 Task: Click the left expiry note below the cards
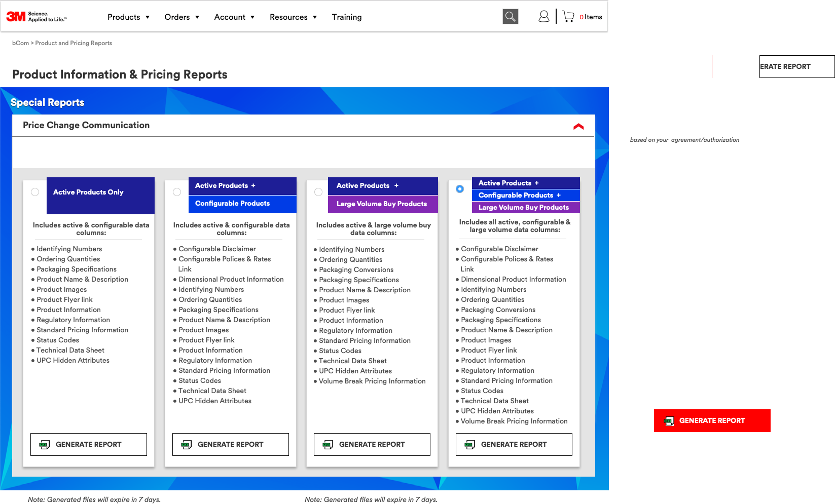94,499
